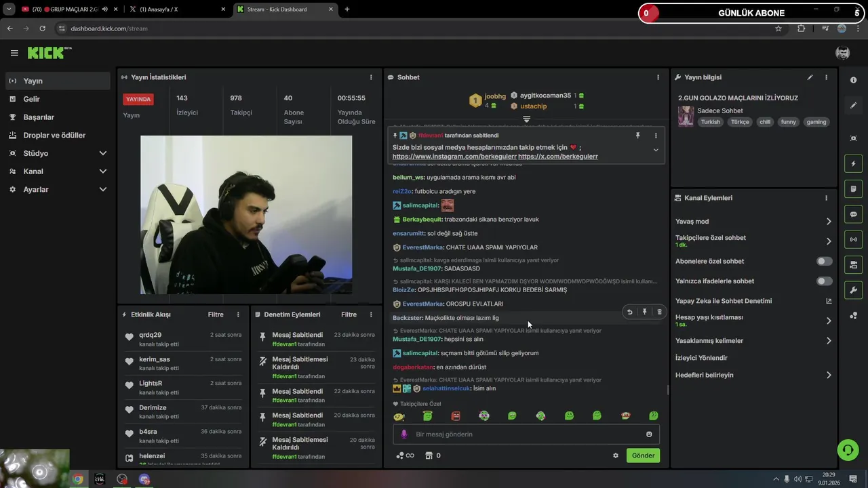Image resolution: width=868 pixels, height=488 pixels.
Task: Open Denetim Eylemleri panel options menu
Action: [371, 314]
